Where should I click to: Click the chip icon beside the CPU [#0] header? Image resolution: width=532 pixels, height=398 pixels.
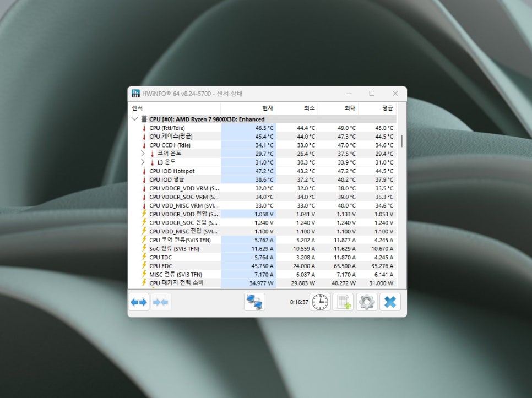coord(144,119)
